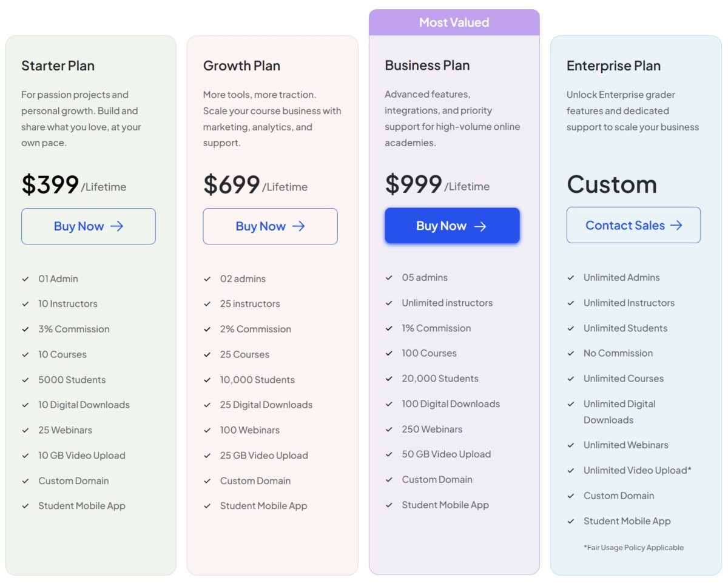Click checkmark next to Unlimited instructors in Business Plan
This screenshot has width=728, height=586.
pyautogui.click(x=389, y=303)
